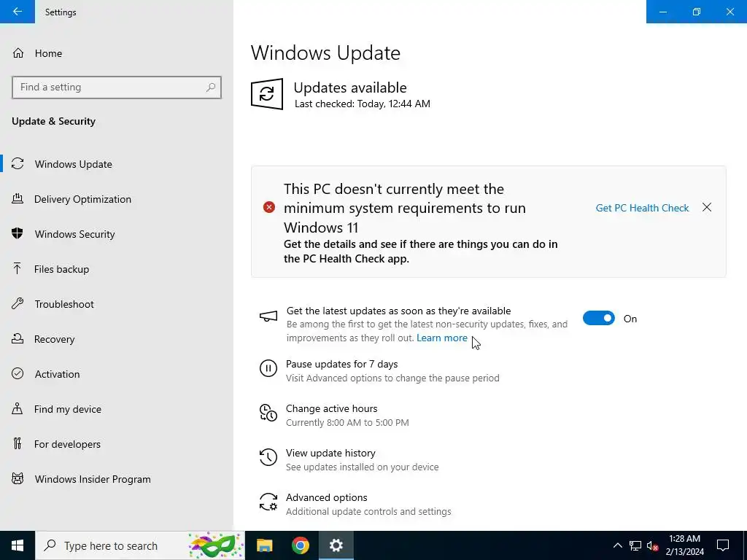
Task: Select Troubleshoot in sidebar
Action: (x=117, y=304)
